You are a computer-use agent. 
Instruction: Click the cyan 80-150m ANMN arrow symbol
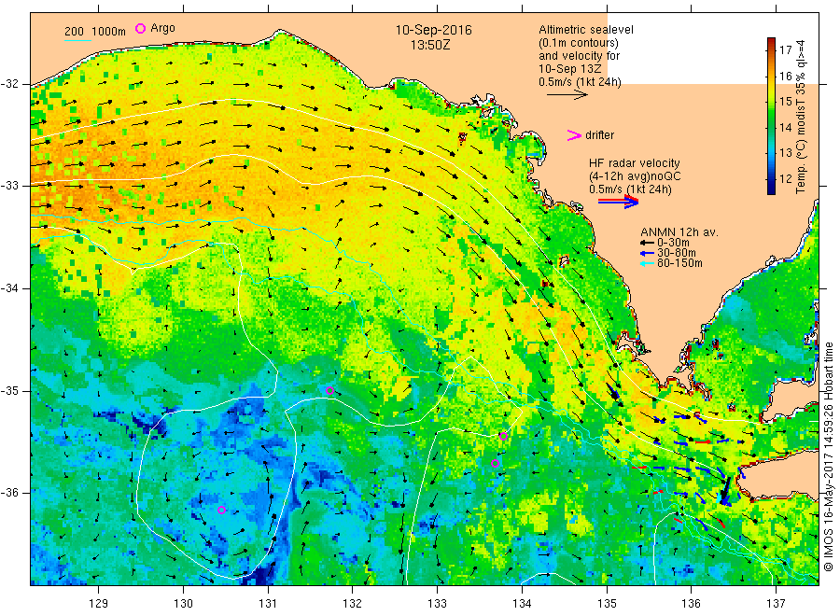point(647,263)
